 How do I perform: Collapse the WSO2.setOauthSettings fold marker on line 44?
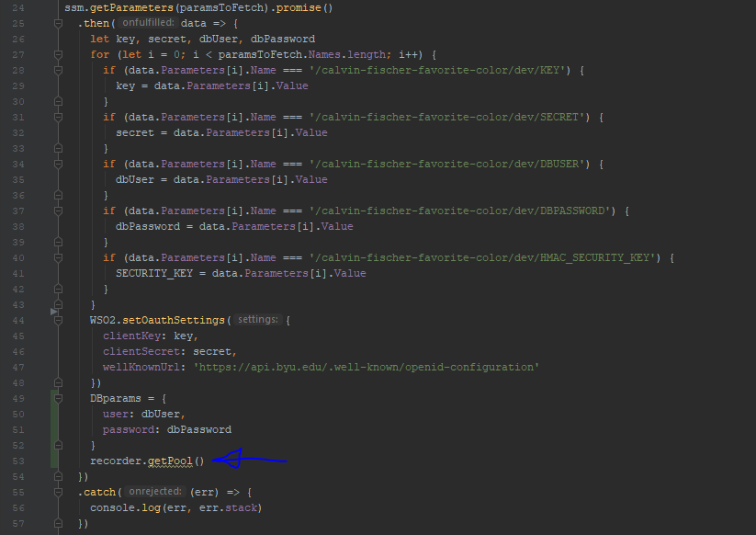pyautogui.click(x=59, y=320)
